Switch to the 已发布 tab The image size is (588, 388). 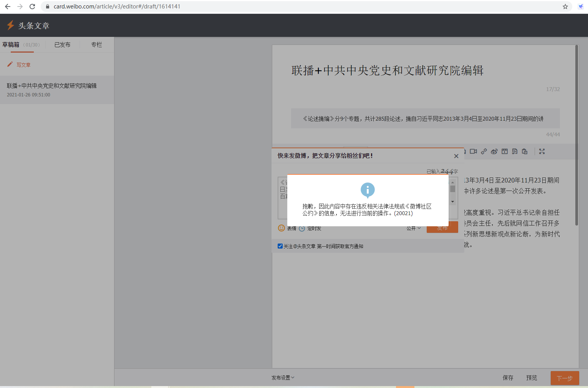pyautogui.click(x=62, y=45)
